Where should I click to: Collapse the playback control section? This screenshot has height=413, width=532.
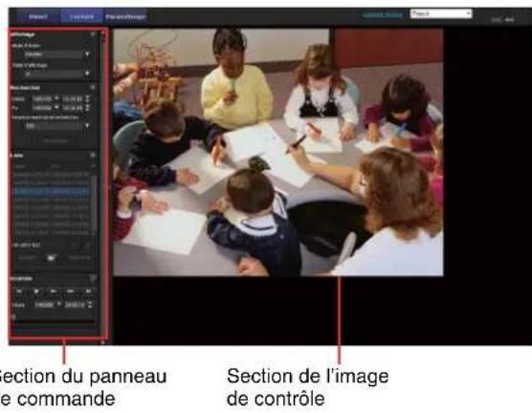click(x=93, y=278)
